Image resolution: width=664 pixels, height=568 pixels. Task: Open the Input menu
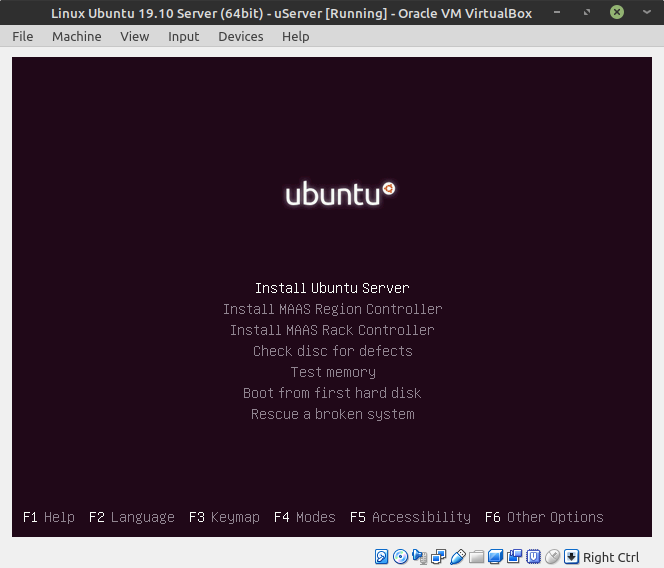coord(183,36)
